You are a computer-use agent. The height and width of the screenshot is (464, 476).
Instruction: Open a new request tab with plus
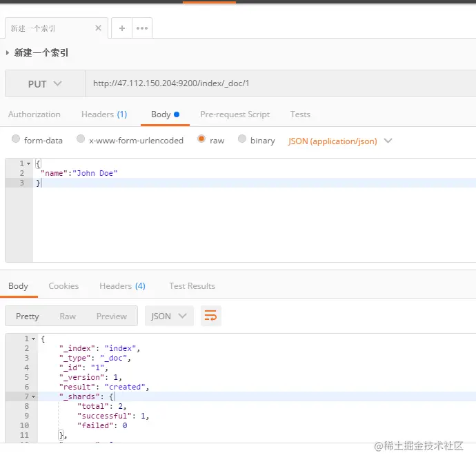point(121,28)
